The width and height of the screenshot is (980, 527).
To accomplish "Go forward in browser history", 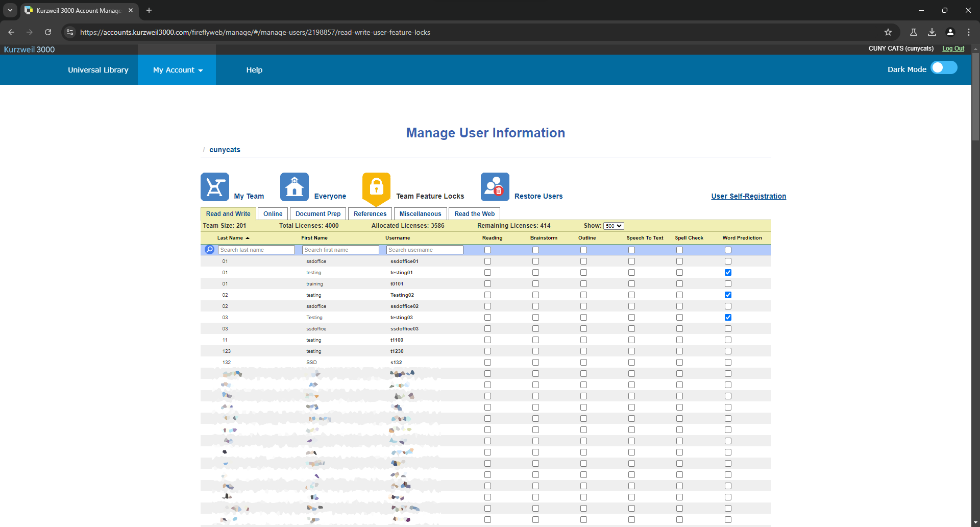I will tap(30, 32).
